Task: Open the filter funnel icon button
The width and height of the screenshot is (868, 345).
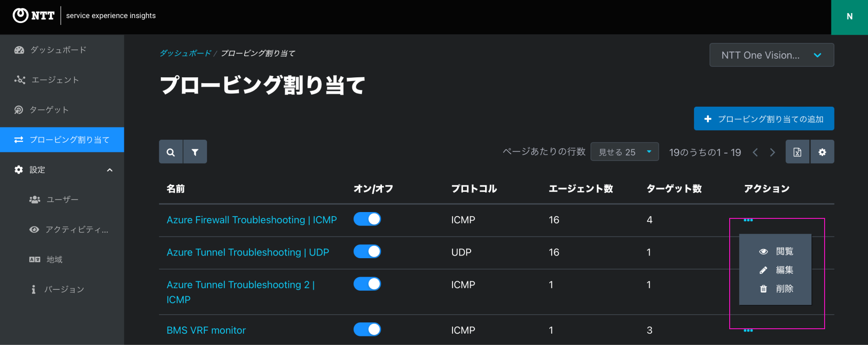Action: [x=195, y=152]
